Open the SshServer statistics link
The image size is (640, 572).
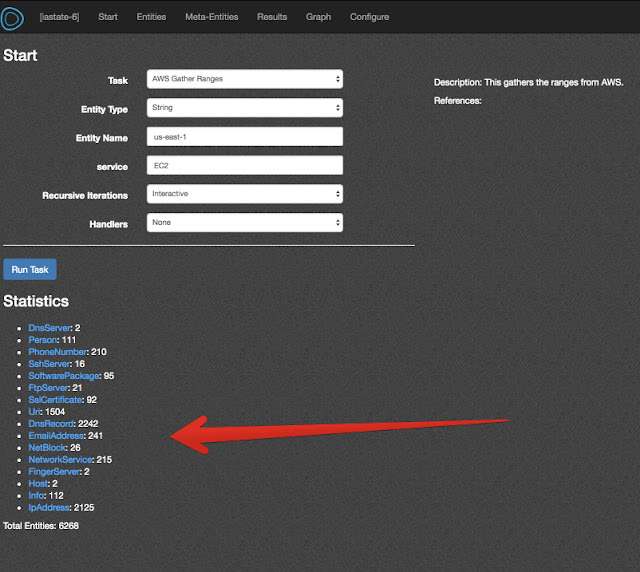click(x=49, y=364)
